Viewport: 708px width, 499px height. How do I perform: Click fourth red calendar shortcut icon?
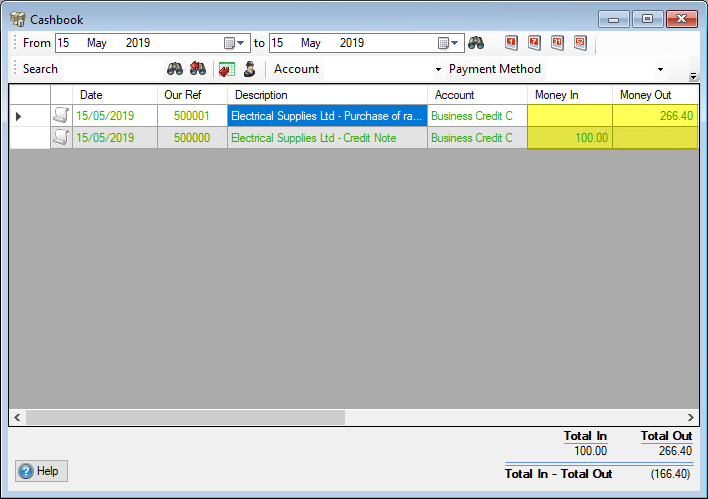pos(580,43)
